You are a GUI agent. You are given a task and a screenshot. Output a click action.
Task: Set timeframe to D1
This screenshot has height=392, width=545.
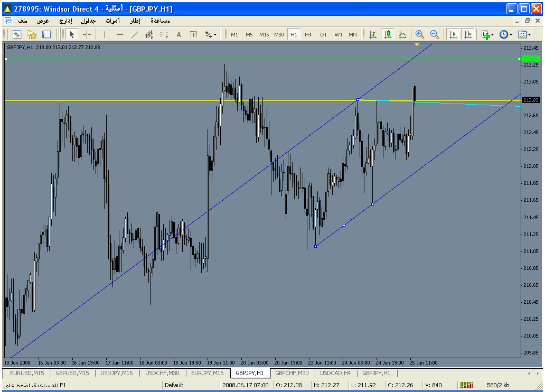tap(323, 34)
